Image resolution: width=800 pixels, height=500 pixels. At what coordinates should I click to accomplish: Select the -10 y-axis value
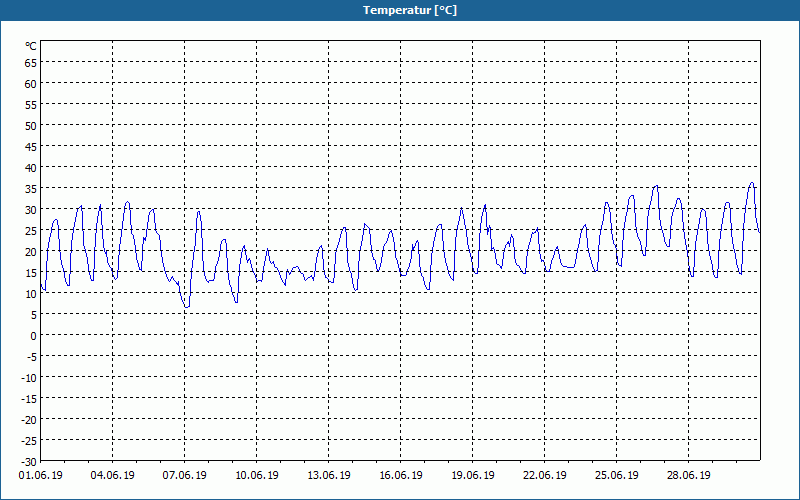click(29, 378)
